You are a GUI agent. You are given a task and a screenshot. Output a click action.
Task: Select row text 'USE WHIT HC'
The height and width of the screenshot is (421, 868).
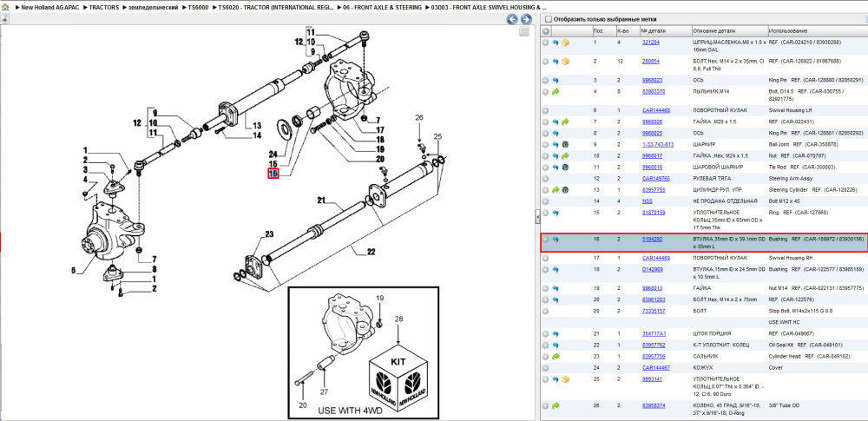click(x=785, y=322)
